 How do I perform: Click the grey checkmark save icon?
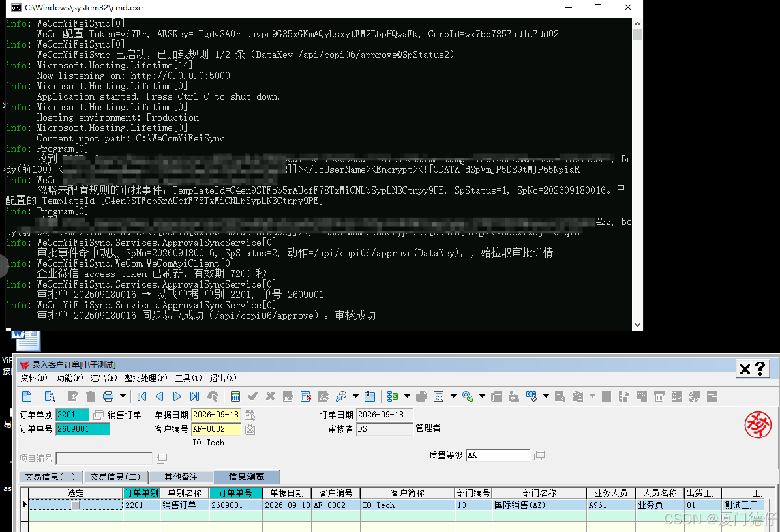click(252, 396)
